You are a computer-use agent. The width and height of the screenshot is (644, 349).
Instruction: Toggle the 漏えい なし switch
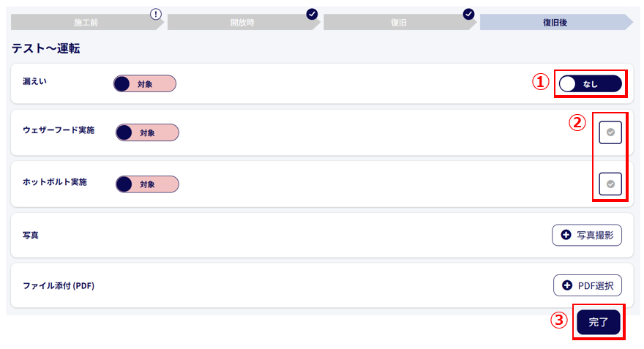click(590, 83)
